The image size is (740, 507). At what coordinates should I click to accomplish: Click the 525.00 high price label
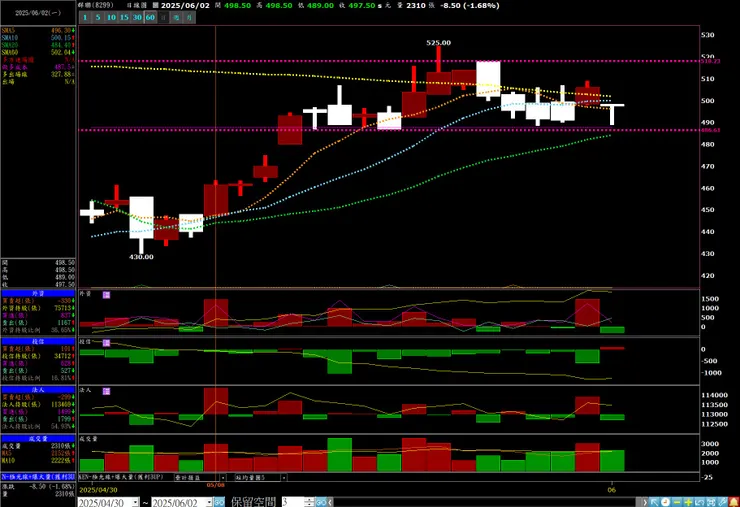[438, 42]
